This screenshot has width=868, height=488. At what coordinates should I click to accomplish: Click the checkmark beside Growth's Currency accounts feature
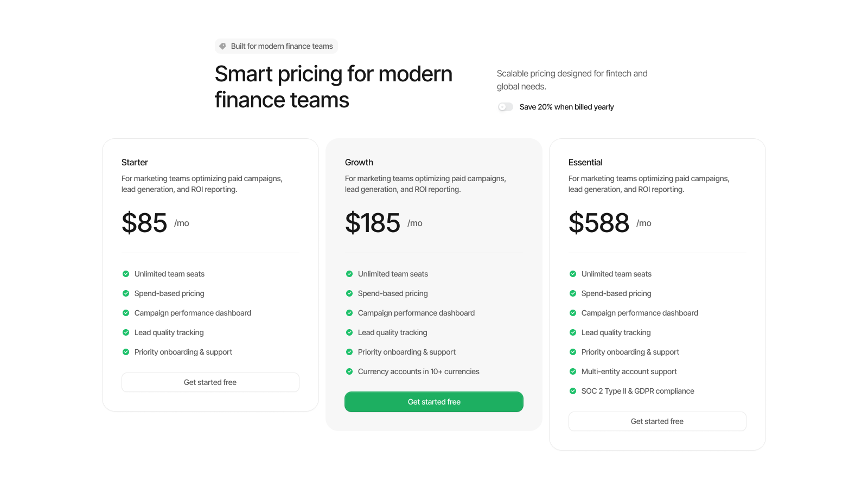pyautogui.click(x=349, y=371)
